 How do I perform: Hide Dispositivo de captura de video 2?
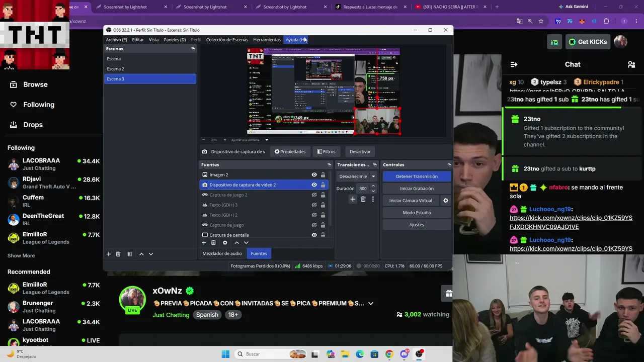[314, 185]
